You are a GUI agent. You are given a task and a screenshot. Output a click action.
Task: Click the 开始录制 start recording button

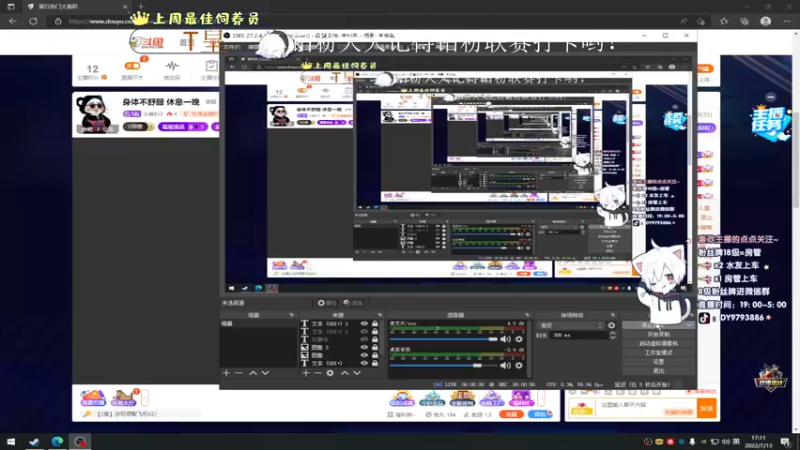point(658,334)
